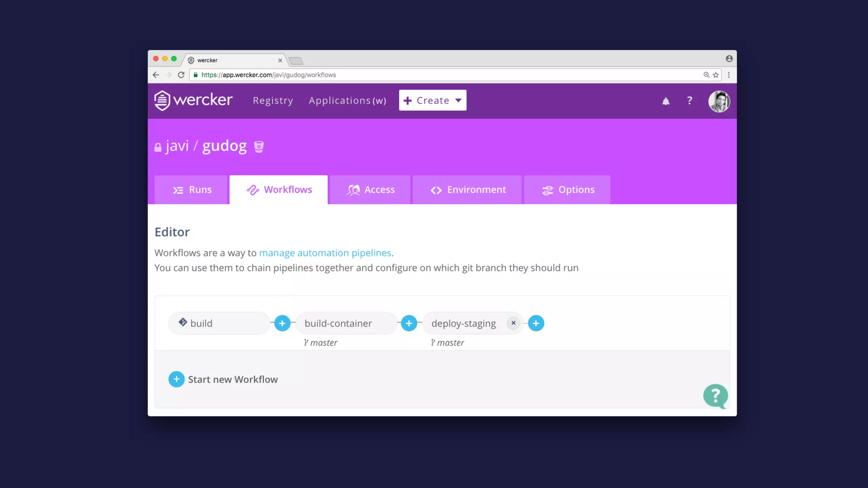Screen dimensions: 868x488
Task: Open Chrome's three-dot menu
Action: 729,75
